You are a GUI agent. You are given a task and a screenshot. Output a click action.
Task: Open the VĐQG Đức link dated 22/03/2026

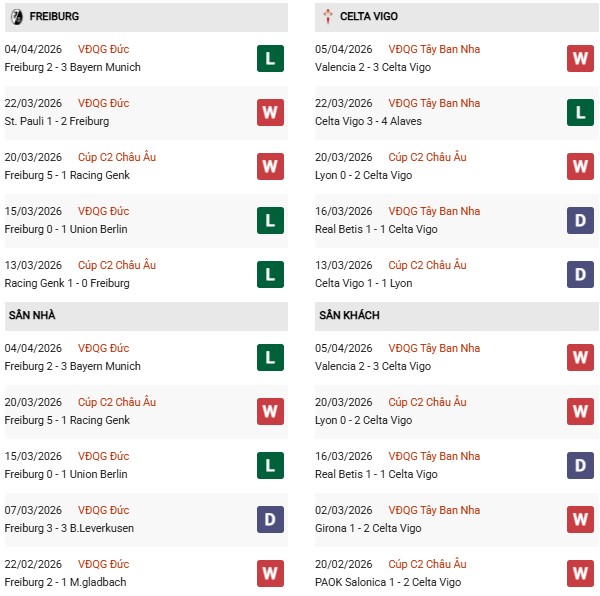tap(105, 103)
